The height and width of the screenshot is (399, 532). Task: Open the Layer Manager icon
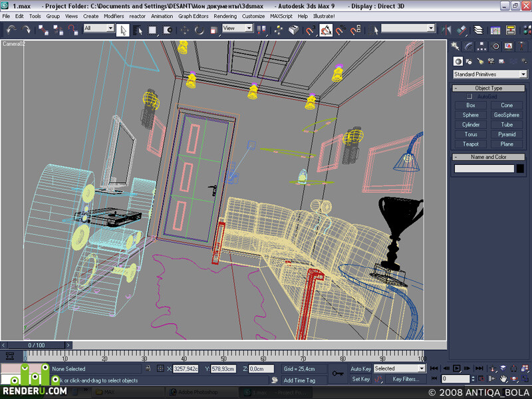coord(478,30)
